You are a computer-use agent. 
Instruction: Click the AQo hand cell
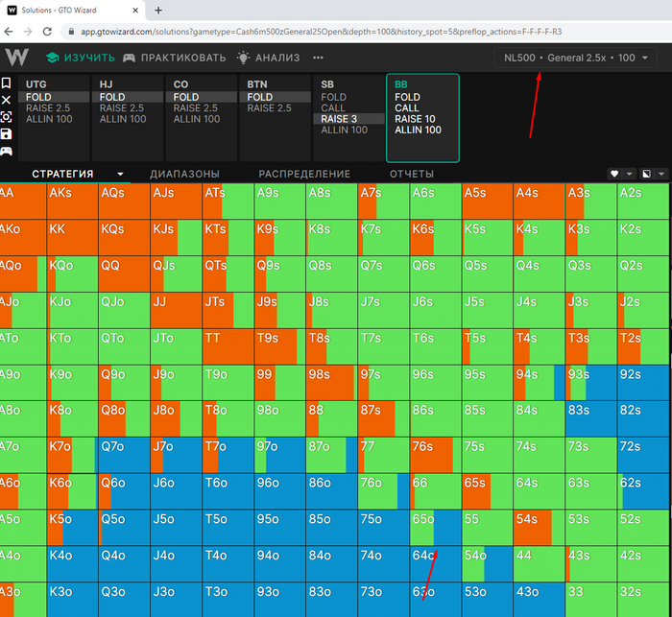pyautogui.click(x=23, y=274)
